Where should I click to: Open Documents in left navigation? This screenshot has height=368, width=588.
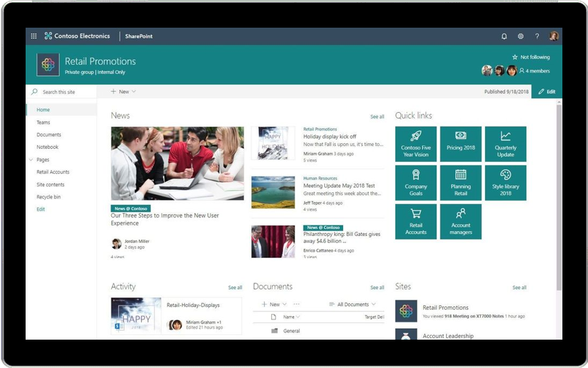pyautogui.click(x=48, y=135)
